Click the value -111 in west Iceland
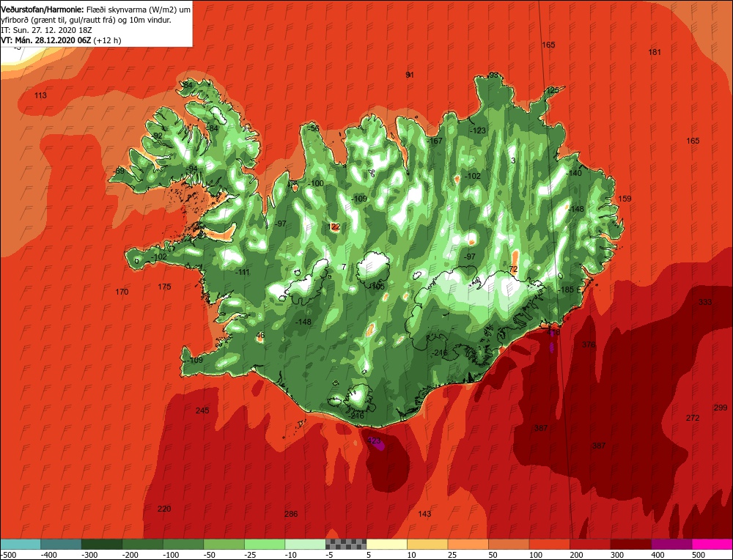Viewport: 733px width, 560px height. coord(242,272)
